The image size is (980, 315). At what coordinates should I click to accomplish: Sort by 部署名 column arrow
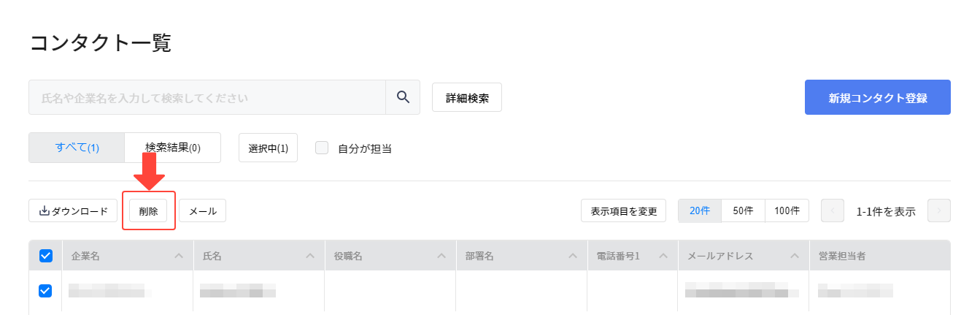(x=573, y=256)
